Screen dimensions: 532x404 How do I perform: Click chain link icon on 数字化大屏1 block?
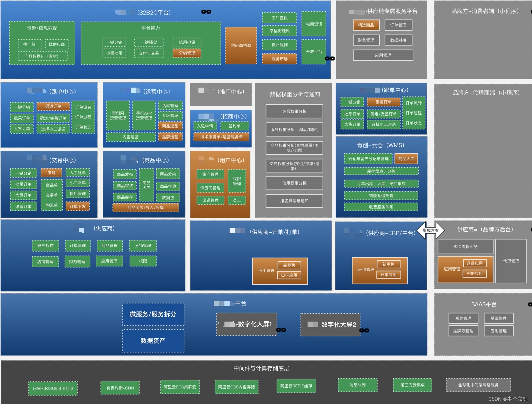(281, 330)
